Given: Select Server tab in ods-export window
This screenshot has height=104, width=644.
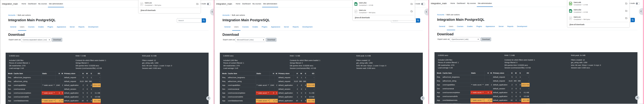Looking at the screenshot, I should click(x=501, y=26).
